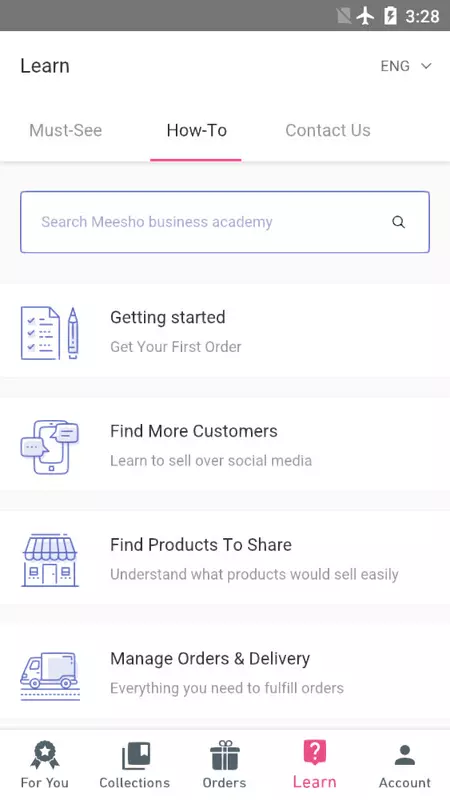Tap the search magnifier icon
The height and width of the screenshot is (800, 450).
[x=398, y=222]
